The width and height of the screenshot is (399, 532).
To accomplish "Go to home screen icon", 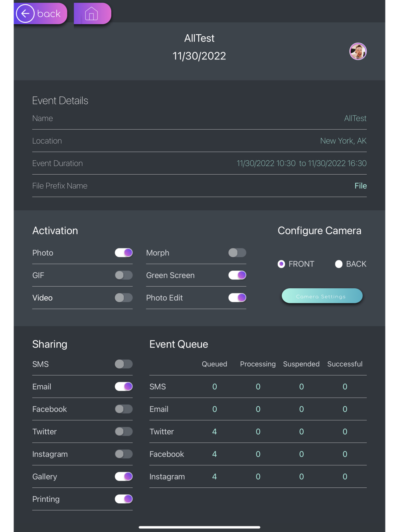I will click(x=92, y=14).
